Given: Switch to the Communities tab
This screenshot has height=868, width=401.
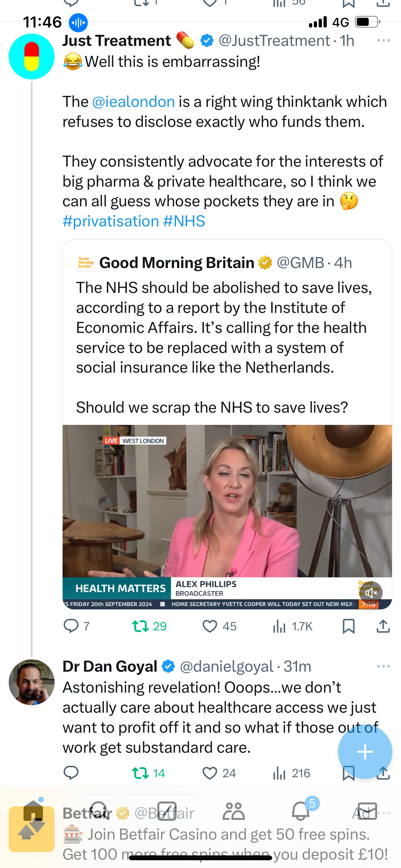Looking at the screenshot, I should (x=233, y=811).
